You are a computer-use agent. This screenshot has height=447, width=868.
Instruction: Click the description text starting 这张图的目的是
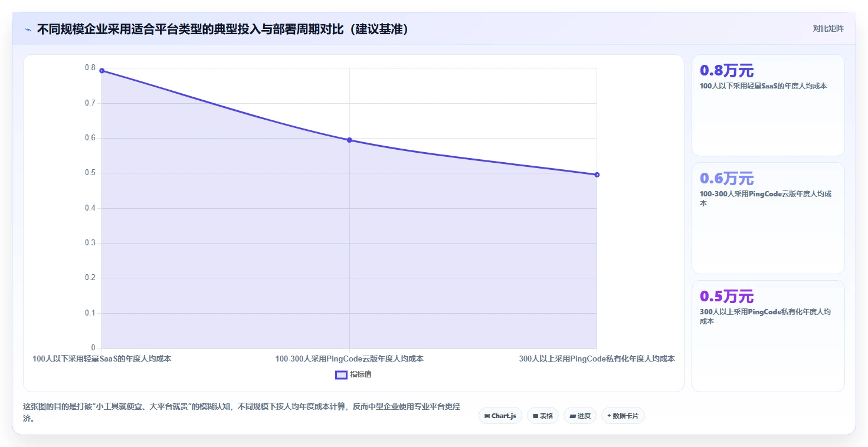click(x=241, y=412)
